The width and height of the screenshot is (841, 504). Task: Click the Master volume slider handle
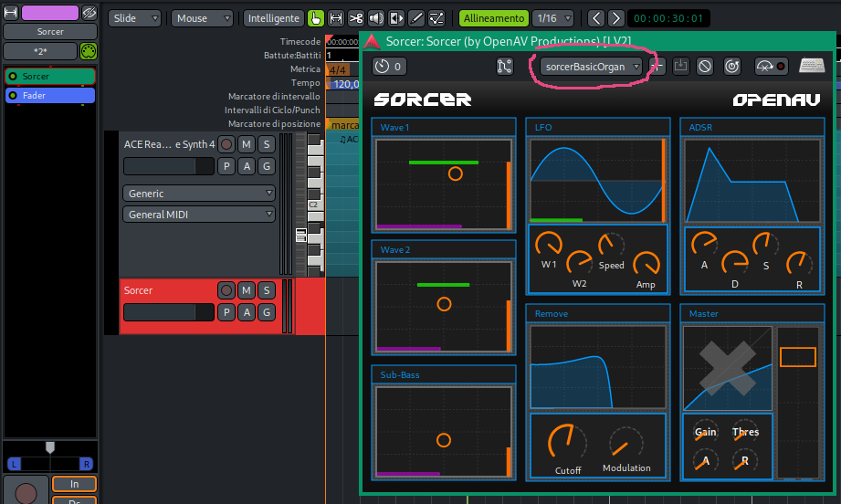click(x=797, y=357)
